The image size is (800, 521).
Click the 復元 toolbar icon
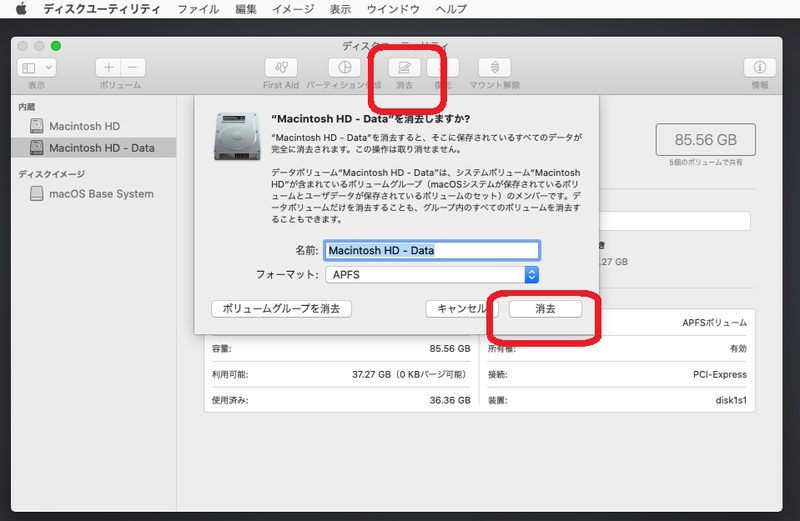[x=443, y=67]
